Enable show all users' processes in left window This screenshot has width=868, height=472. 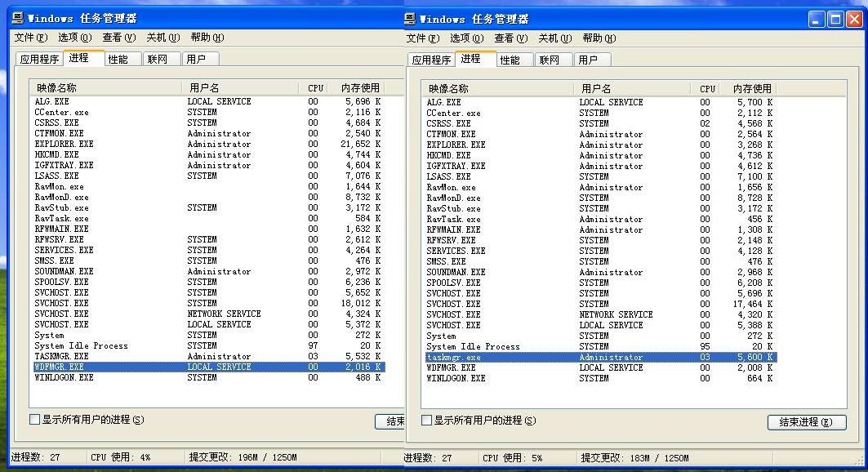pyautogui.click(x=34, y=420)
